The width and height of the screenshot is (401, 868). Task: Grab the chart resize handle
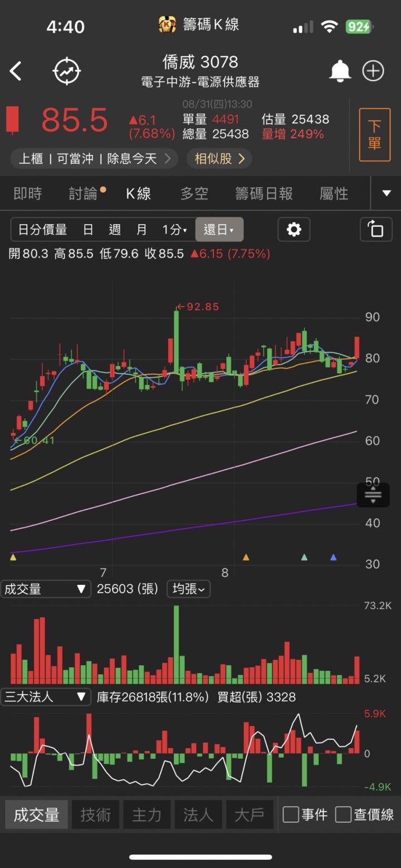click(x=373, y=495)
